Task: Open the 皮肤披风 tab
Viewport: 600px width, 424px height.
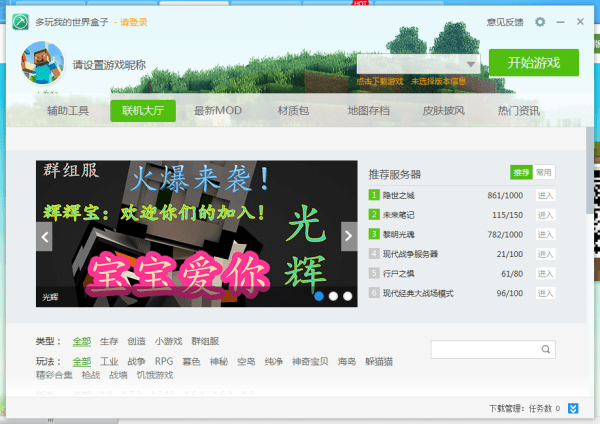Action: pyautogui.click(x=443, y=111)
